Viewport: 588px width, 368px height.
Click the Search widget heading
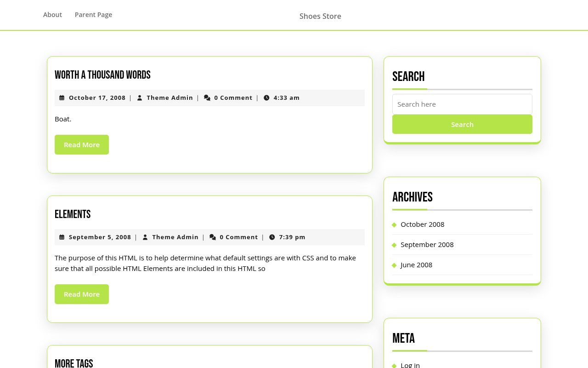coord(408,76)
